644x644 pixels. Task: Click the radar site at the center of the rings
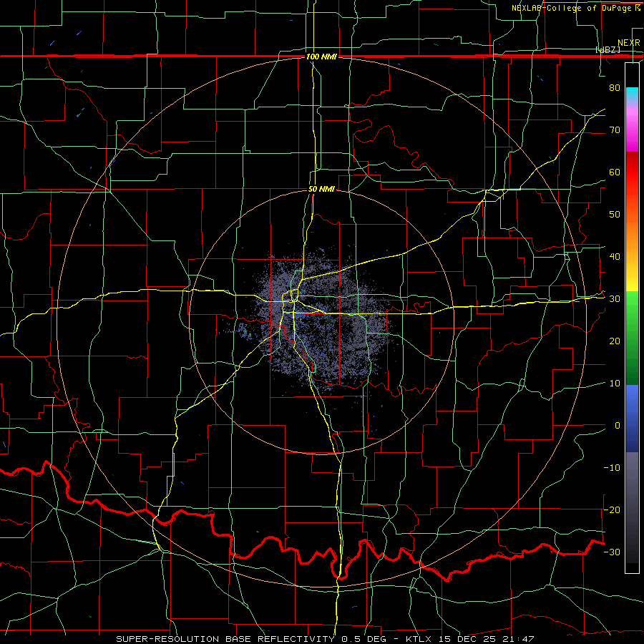322,322
